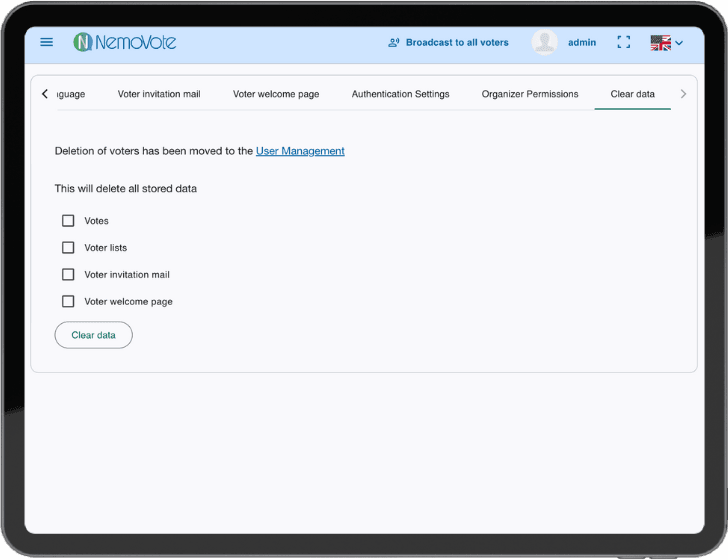Click Broadcast to all voters
This screenshot has height=560, width=728.
tap(457, 43)
